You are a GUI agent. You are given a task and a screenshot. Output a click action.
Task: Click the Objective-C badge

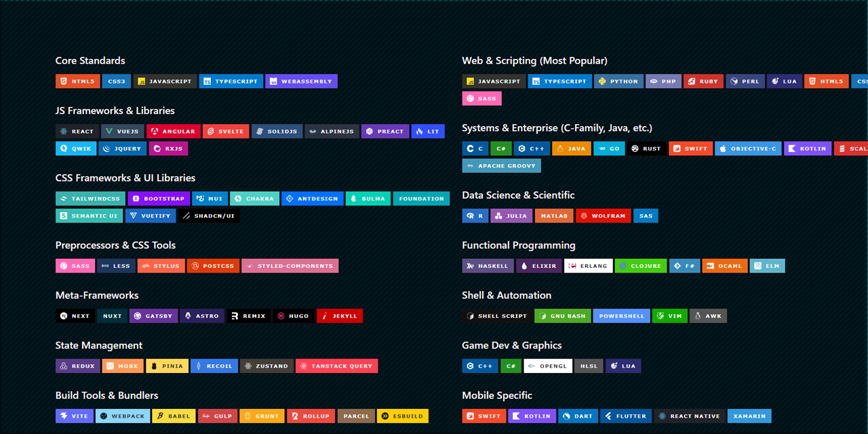pyautogui.click(x=748, y=149)
